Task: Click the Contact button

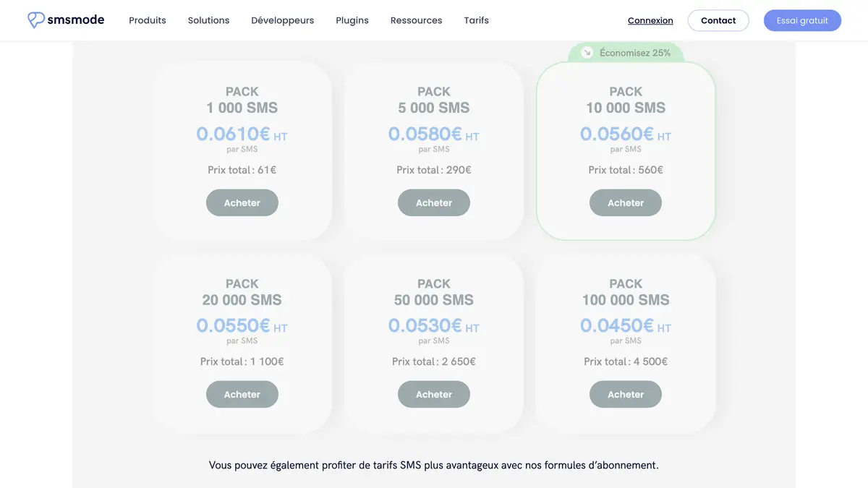Action: tap(718, 20)
